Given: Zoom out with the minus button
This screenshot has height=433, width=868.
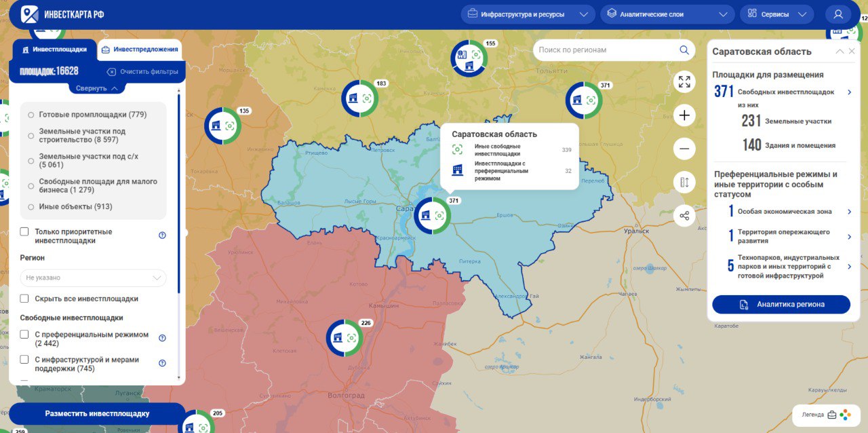Looking at the screenshot, I should point(684,149).
